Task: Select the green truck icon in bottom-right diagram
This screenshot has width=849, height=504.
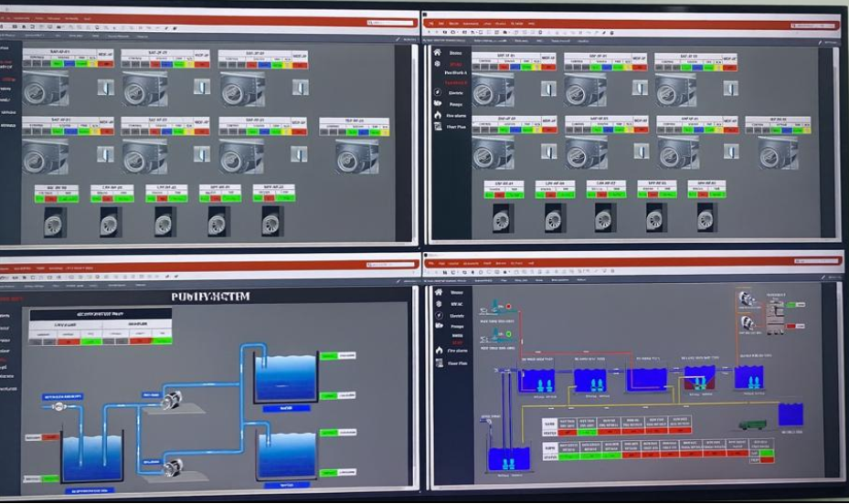Action: click(751, 425)
